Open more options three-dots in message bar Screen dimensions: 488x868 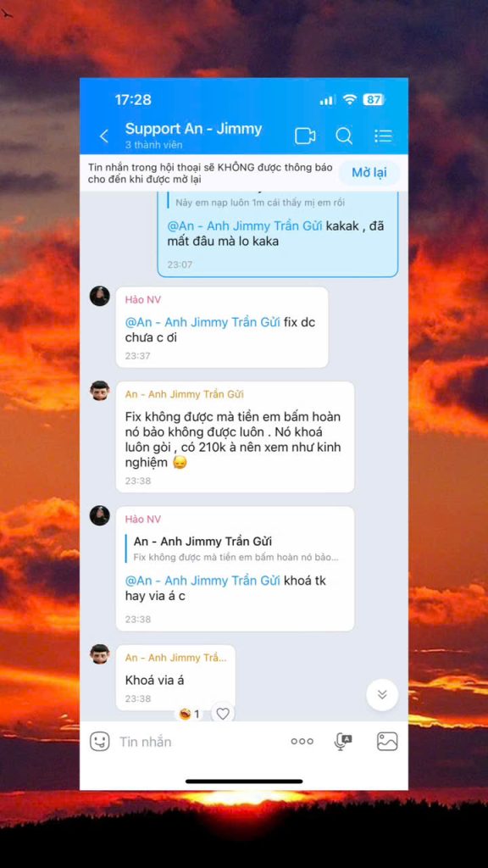[x=302, y=741]
